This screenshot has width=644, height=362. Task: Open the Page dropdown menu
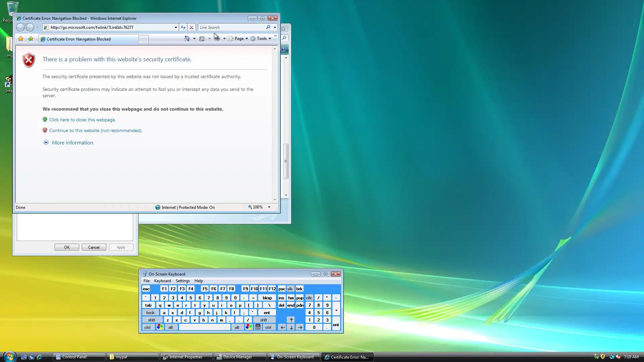[x=239, y=39]
